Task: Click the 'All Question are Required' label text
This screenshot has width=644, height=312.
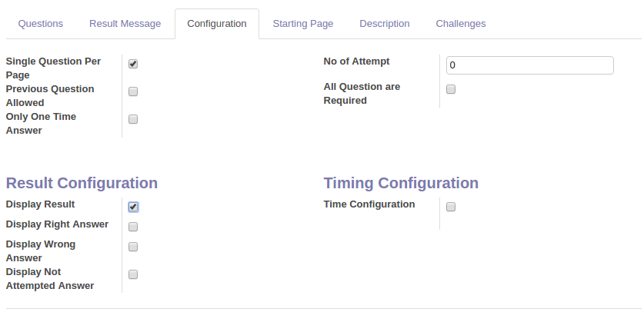Action: 362,93
